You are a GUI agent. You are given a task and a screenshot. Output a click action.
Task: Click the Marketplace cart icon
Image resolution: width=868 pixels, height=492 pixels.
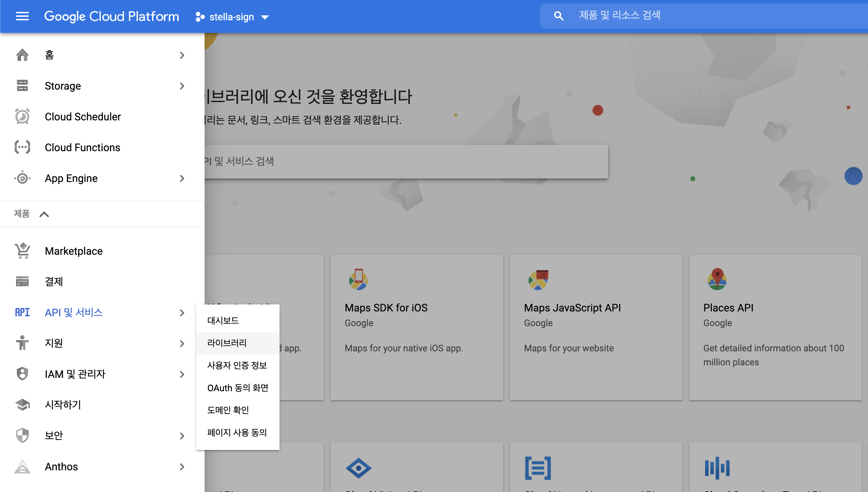tap(22, 251)
